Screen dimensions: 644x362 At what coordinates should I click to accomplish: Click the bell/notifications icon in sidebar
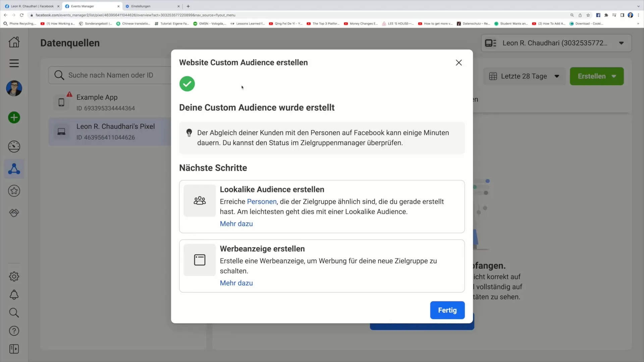pos(14,295)
